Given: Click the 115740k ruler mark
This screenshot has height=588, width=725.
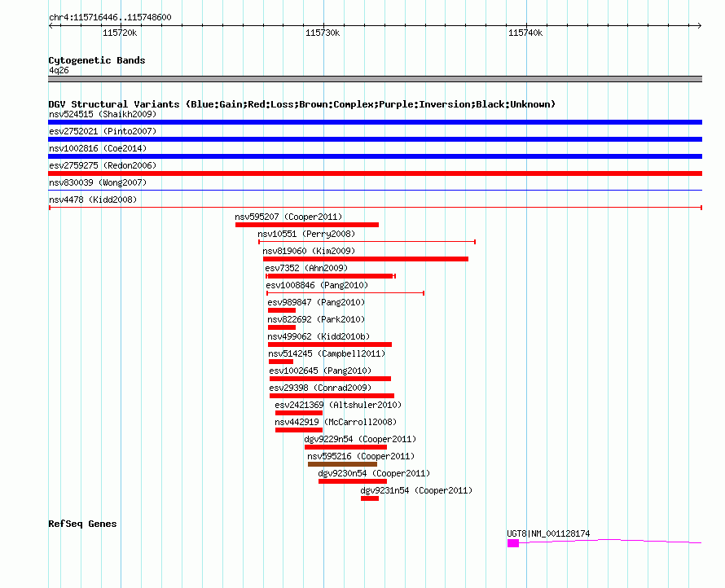Looking at the screenshot, I should coord(525,33).
